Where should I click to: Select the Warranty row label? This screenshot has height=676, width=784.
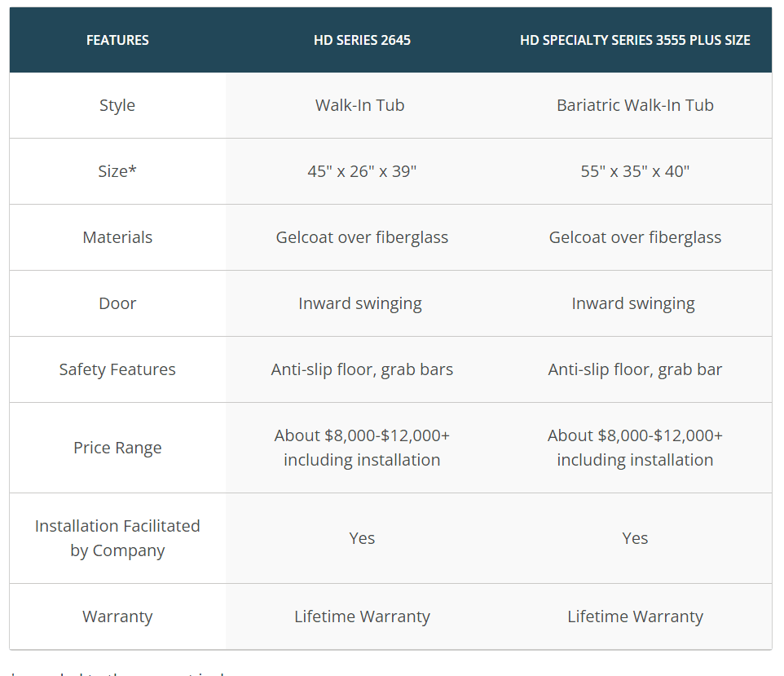[x=117, y=616]
